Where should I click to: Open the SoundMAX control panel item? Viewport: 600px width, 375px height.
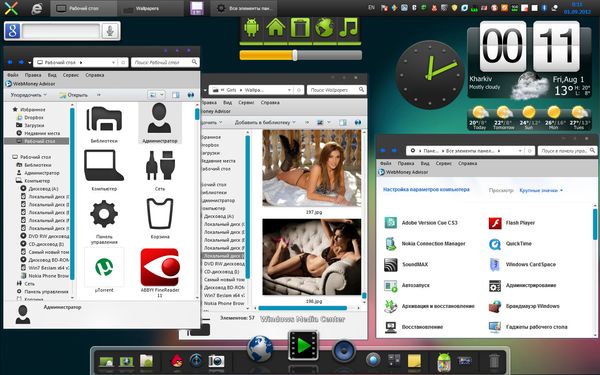pos(406,264)
